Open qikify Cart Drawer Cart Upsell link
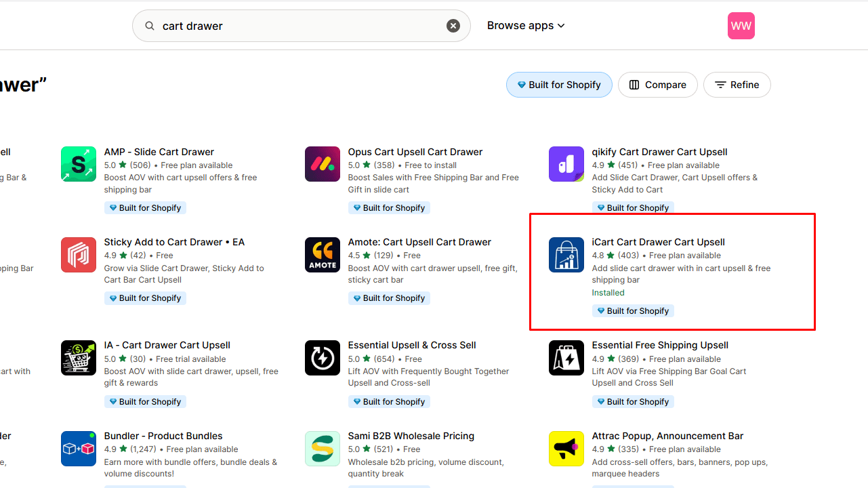Screen dimensions: 868x488 click(660, 152)
